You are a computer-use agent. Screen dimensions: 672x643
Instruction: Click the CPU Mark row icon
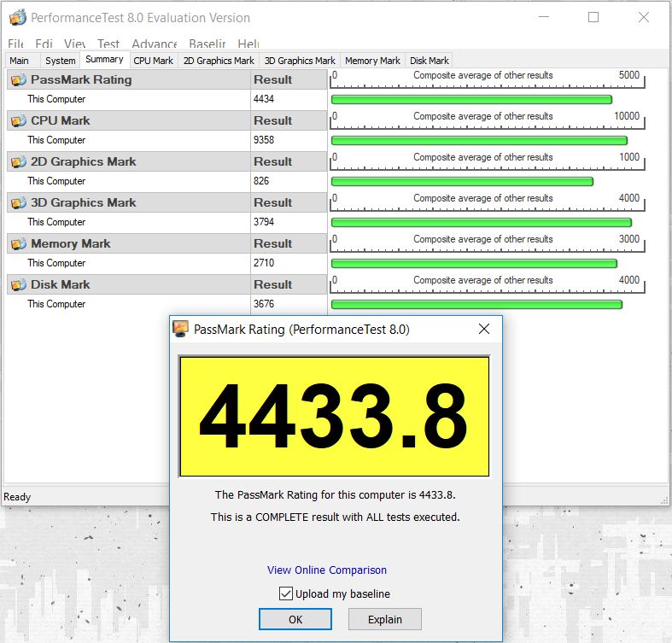19,121
